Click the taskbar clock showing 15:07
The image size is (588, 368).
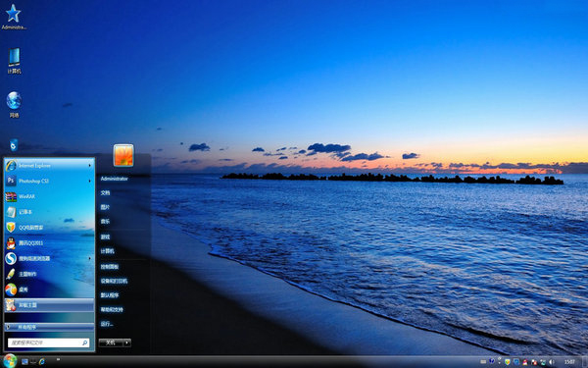pyautogui.click(x=569, y=362)
